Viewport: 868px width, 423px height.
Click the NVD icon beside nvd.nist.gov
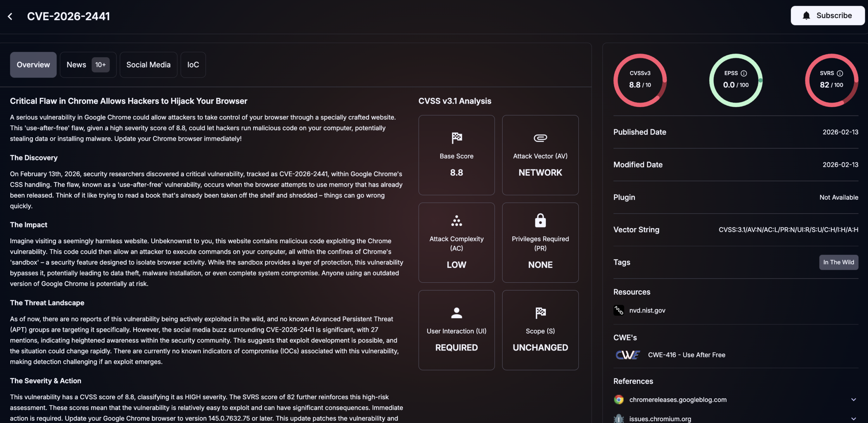(x=618, y=310)
